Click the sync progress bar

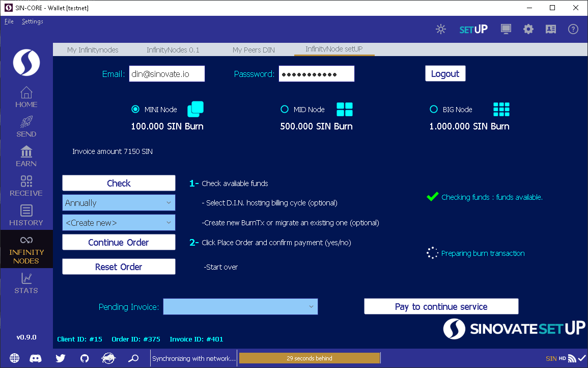310,358
